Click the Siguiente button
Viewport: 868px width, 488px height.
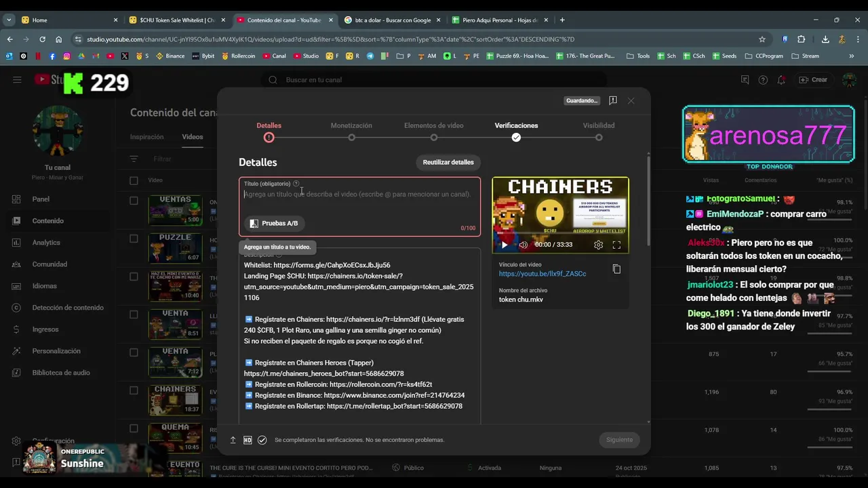click(x=619, y=440)
